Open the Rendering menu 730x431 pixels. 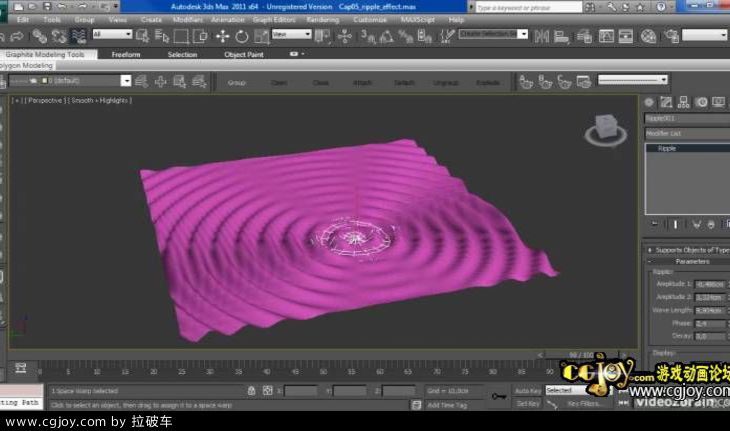(x=322, y=19)
